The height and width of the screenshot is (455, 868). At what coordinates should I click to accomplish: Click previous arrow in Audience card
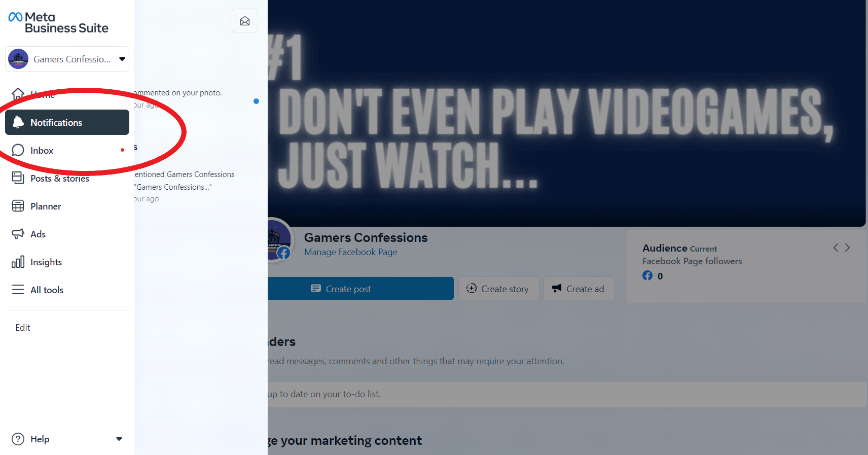click(836, 248)
